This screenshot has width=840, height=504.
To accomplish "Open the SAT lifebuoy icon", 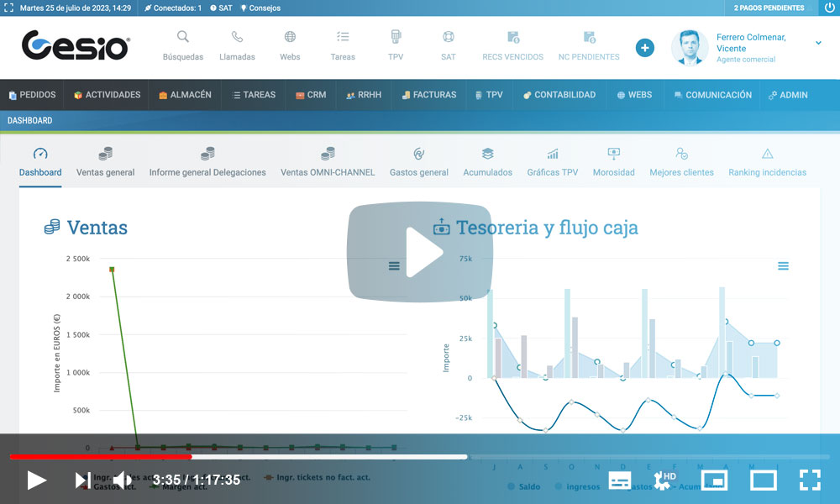I will tap(449, 37).
